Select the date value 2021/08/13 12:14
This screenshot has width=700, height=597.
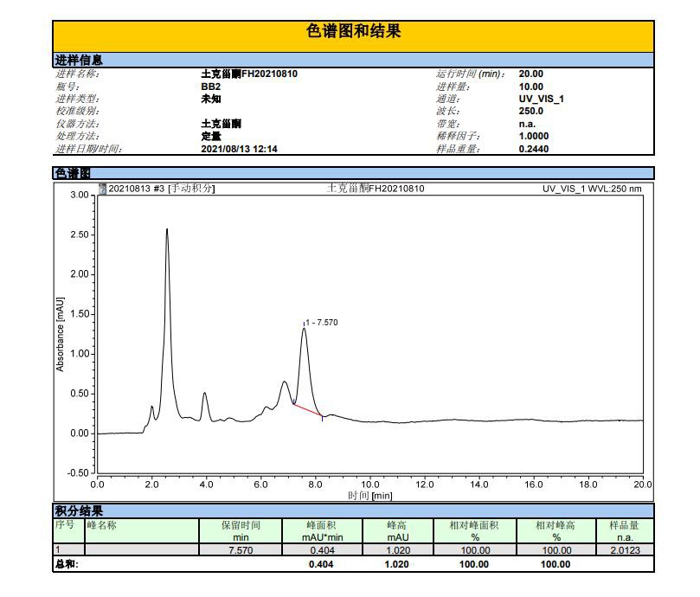pos(240,149)
